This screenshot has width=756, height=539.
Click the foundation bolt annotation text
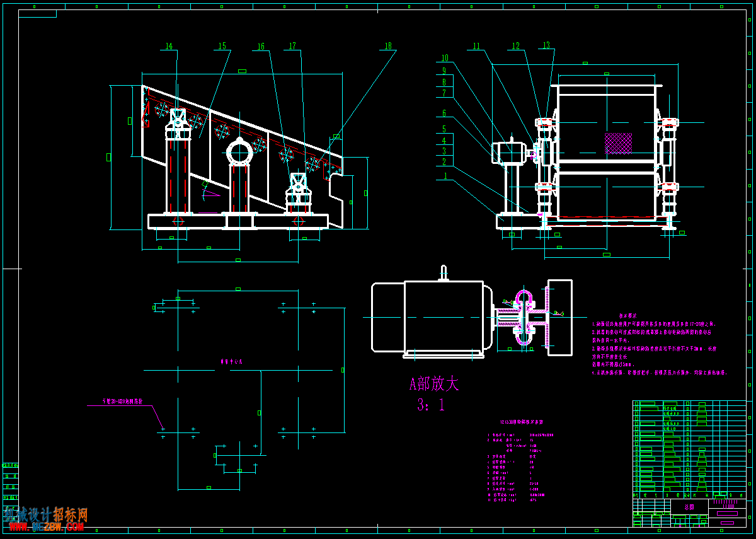(x=123, y=401)
